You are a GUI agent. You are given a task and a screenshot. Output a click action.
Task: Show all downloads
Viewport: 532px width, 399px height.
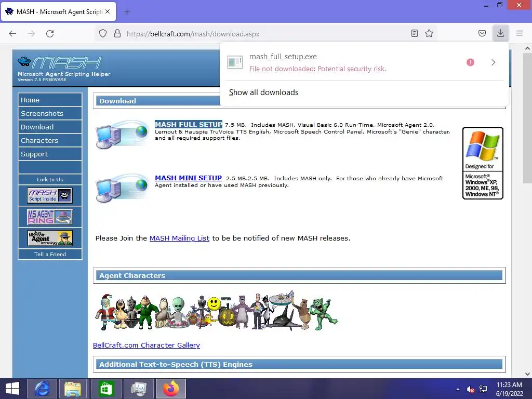click(x=263, y=92)
